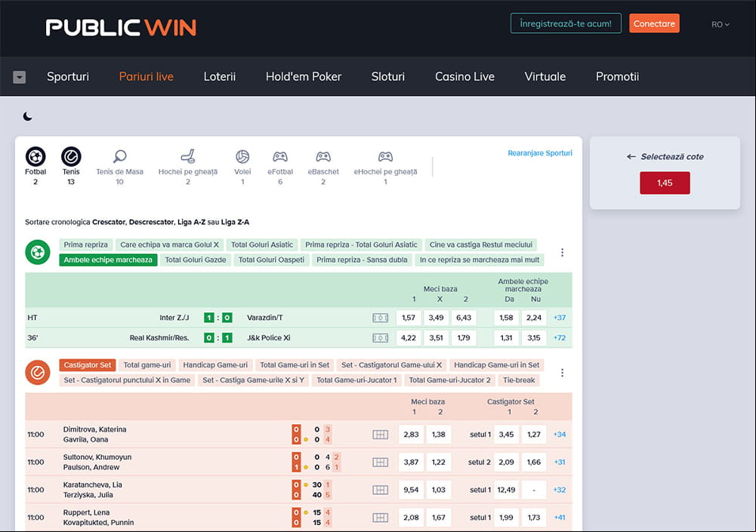Expand the main menu dropdown arrow

coord(20,77)
